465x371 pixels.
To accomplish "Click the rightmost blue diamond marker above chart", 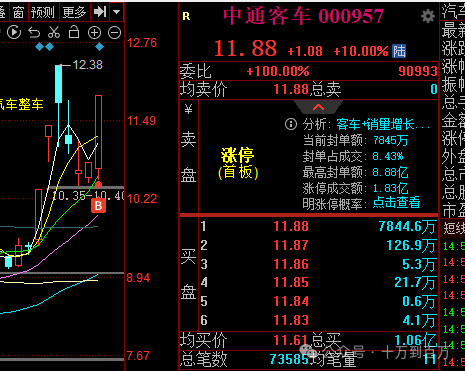I will (99, 47).
